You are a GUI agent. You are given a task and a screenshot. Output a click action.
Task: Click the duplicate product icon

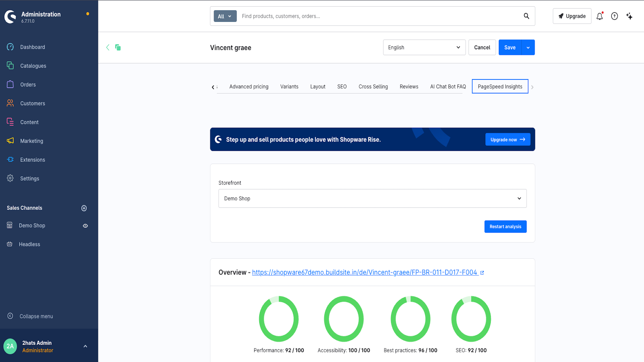[x=118, y=47]
